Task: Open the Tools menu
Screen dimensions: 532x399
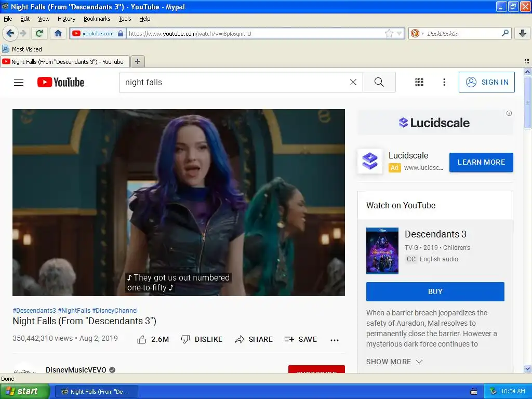Action: tap(125, 19)
